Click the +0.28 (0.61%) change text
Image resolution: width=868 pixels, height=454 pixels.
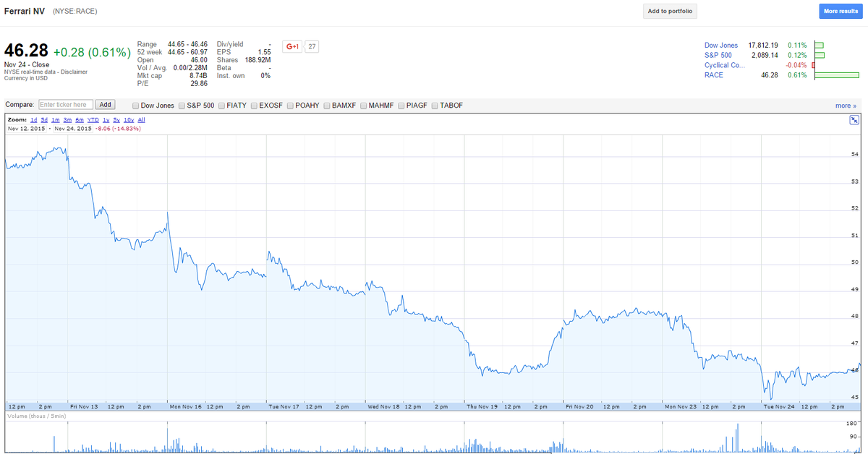pyautogui.click(x=92, y=52)
